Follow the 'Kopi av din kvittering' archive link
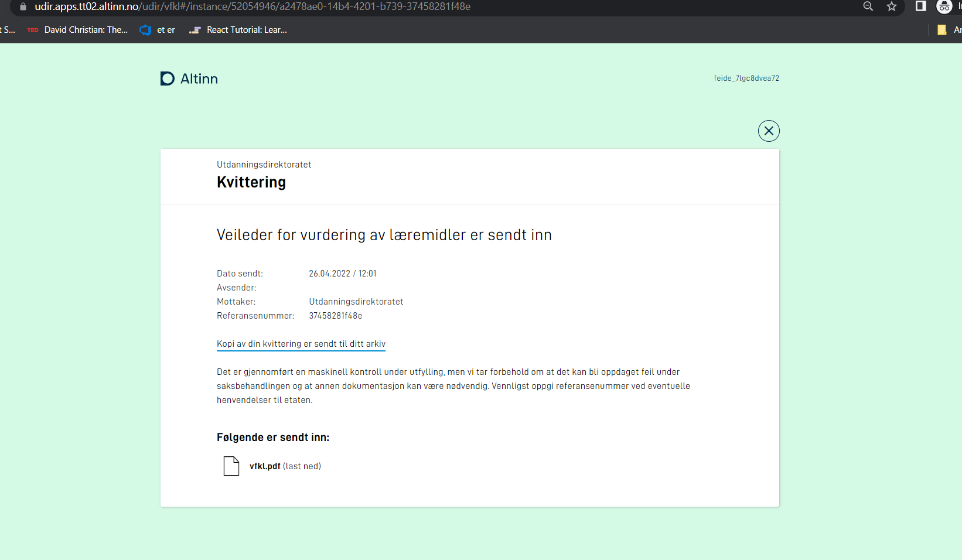Viewport: 962px width, 560px height. (x=301, y=344)
